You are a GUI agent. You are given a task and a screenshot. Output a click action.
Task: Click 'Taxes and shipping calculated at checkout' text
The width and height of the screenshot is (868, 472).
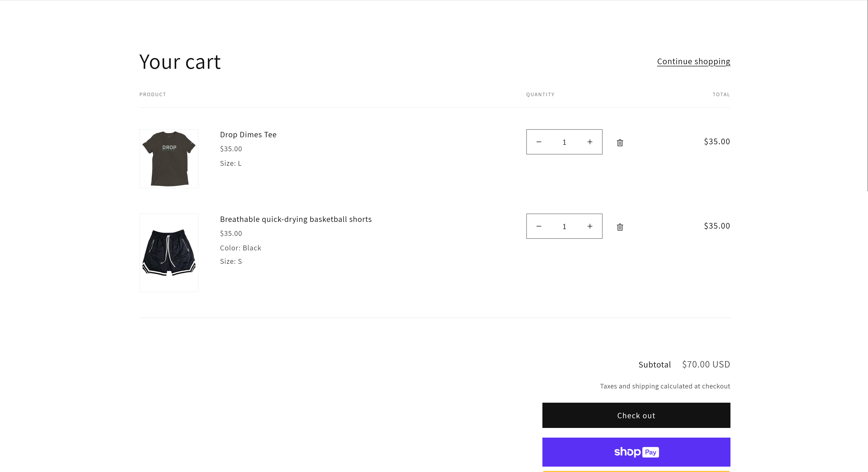pos(665,386)
